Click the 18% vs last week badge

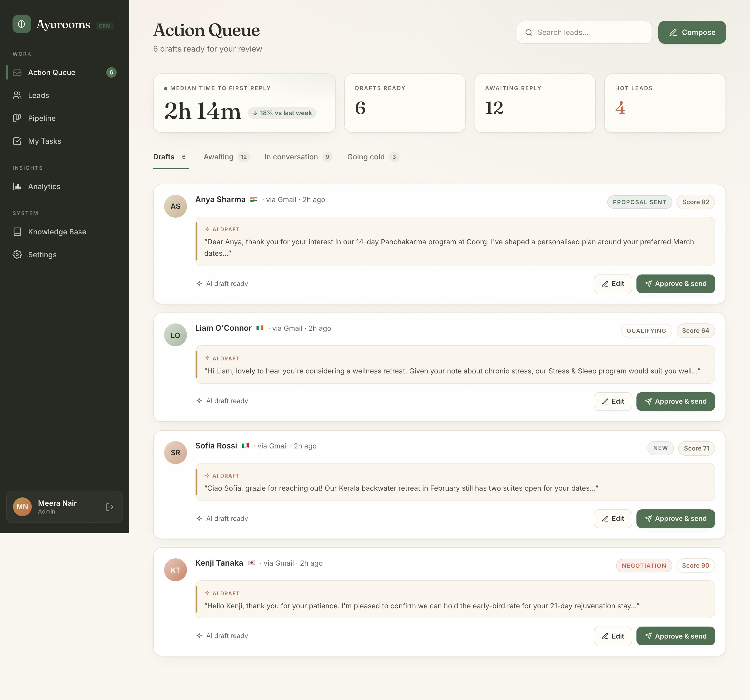coord(282,113)
